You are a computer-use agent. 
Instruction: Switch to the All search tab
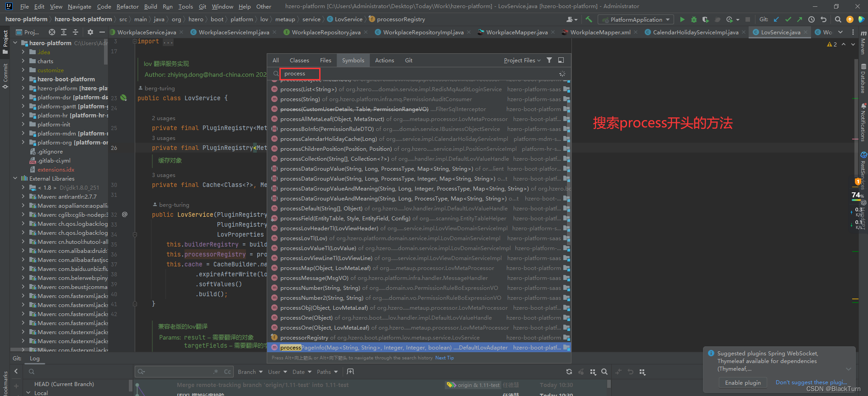pos(276,60)
